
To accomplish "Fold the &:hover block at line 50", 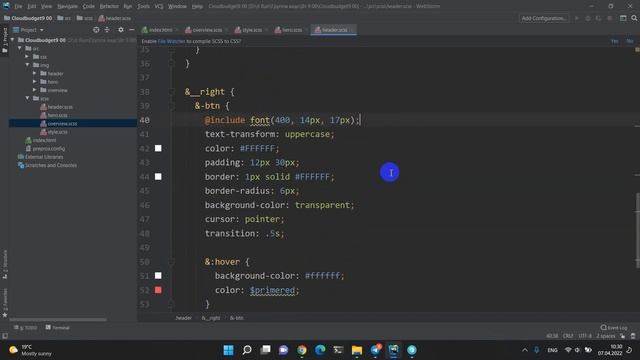I will click(x=172, y=262).
